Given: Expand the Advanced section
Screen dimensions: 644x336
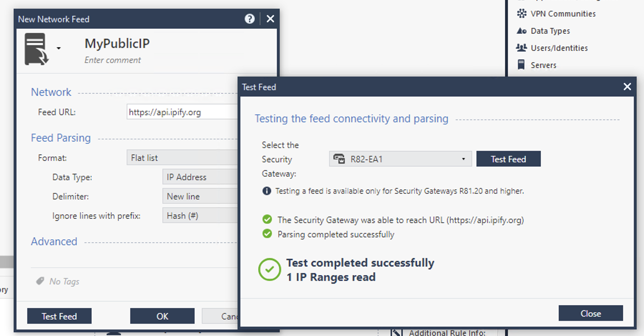Looking at the screenshot, I should 54,241.
